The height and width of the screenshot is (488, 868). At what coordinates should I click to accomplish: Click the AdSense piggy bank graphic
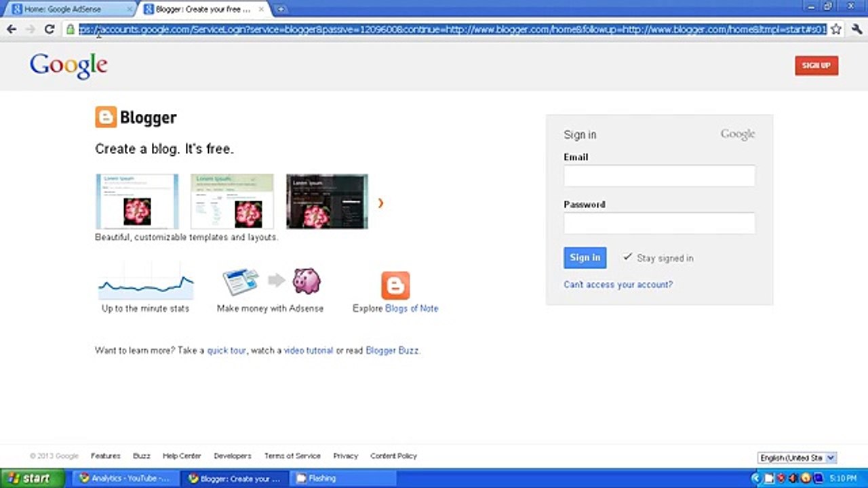pyautogui.click(x=306, y=281)
